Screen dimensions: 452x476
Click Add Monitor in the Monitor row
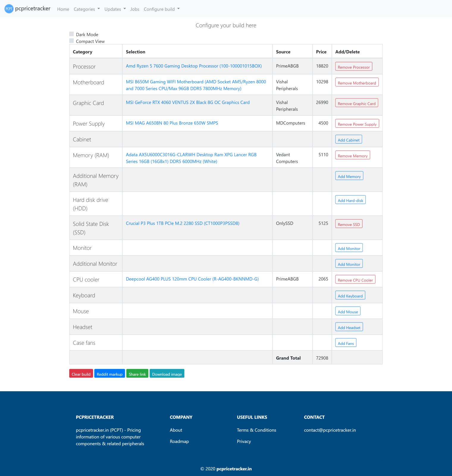click(349, 248)
